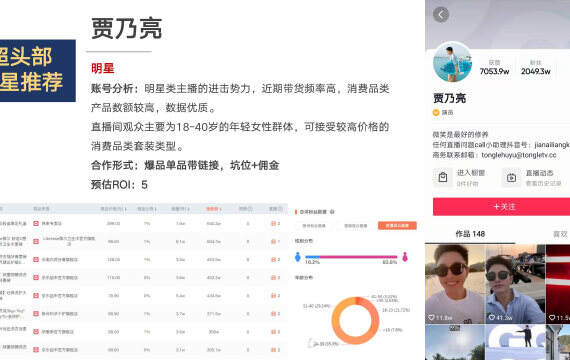Open the red video thumbnail with 11.5 likes

(x=558, y=284)
